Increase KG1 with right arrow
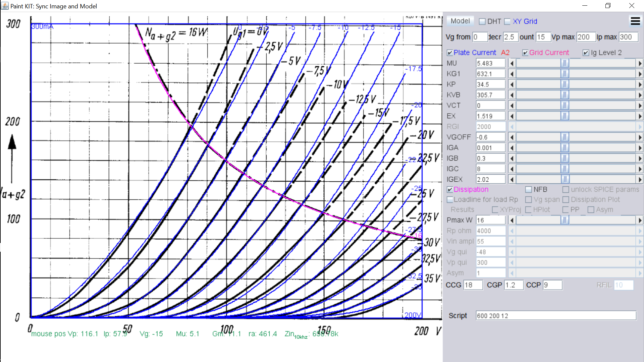Image resolution: width=644 pixels, height=362 pixels. [x=640, y=74]
